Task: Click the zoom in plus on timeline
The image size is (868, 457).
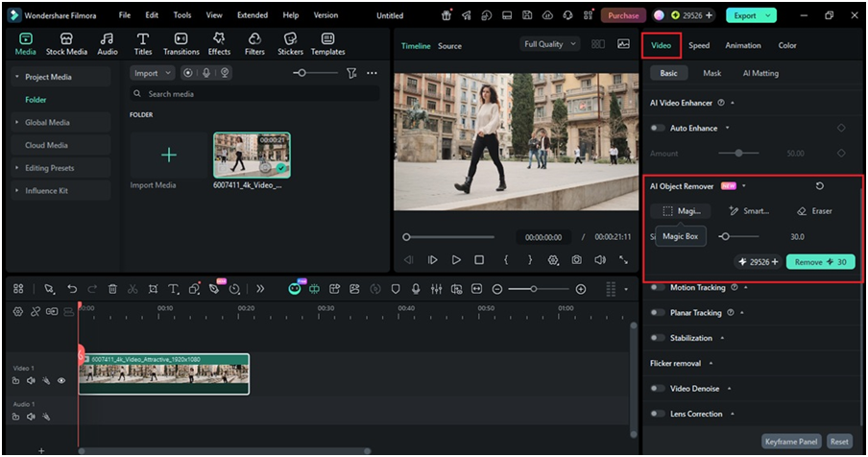Action: click(x=581, y=289)
